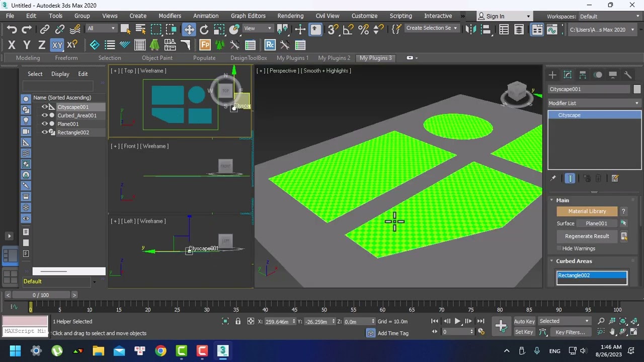The width and height of the screenshot is (644, 362).
Task: Toggle the Ribbon display icon
Action: (537, 30)
